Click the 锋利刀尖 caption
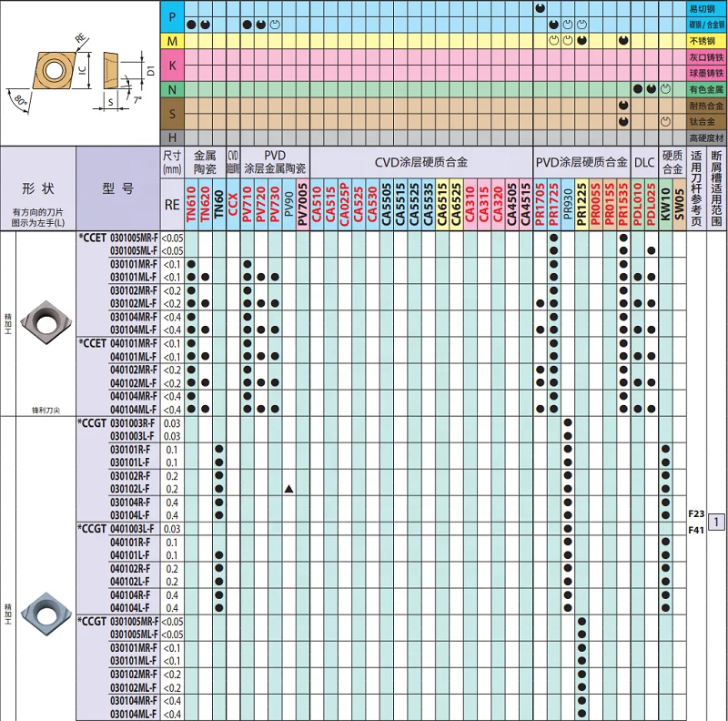 (x=46, y=411)
